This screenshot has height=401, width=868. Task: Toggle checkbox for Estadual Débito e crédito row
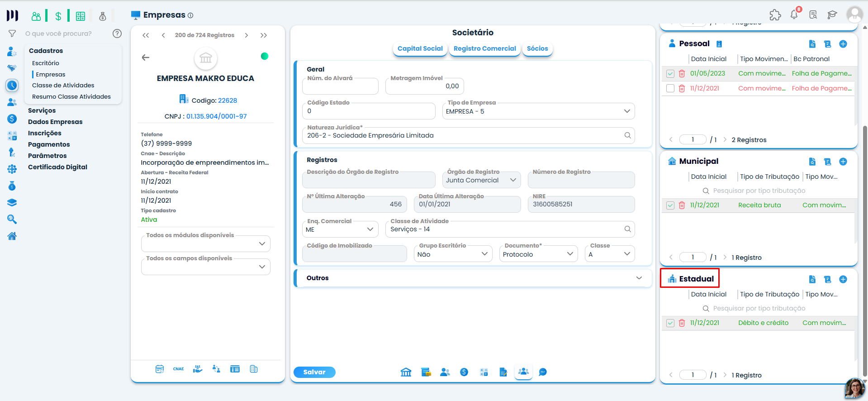coord(670,323)
